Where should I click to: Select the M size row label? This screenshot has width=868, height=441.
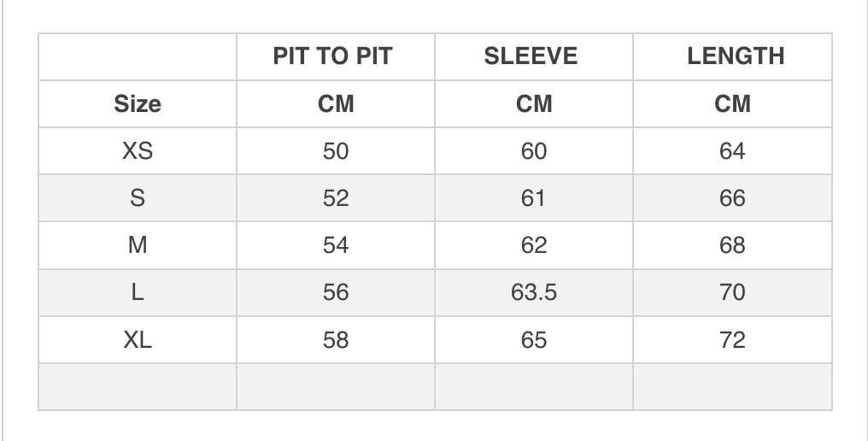pos(138,245)
